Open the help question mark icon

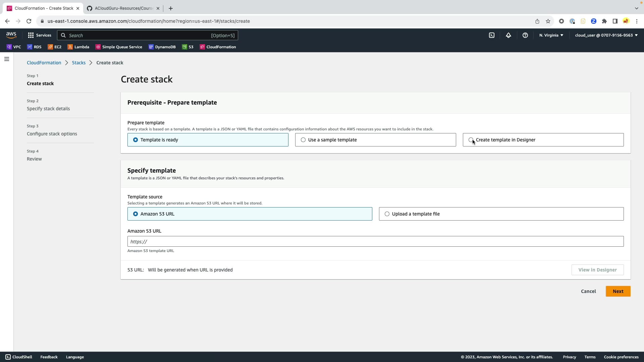(x=525, y=35)
